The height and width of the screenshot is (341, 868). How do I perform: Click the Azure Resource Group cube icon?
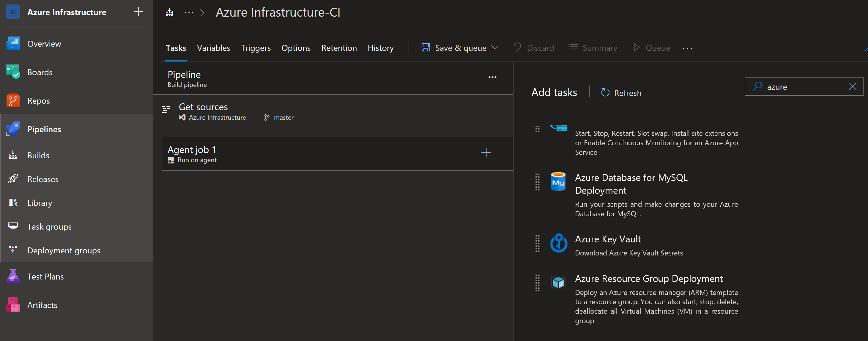tap(558, 282)
